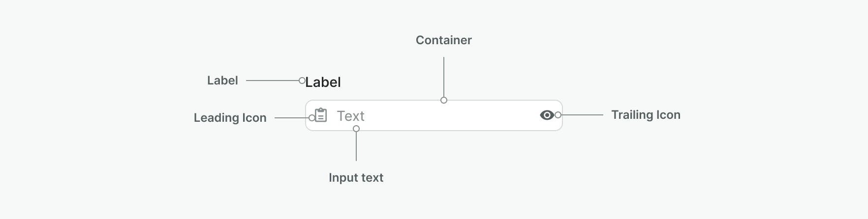The width and height of the screenshot is (868, 219).
Task: Click the circle marker right of the eye icon
Action: [558, 115]
